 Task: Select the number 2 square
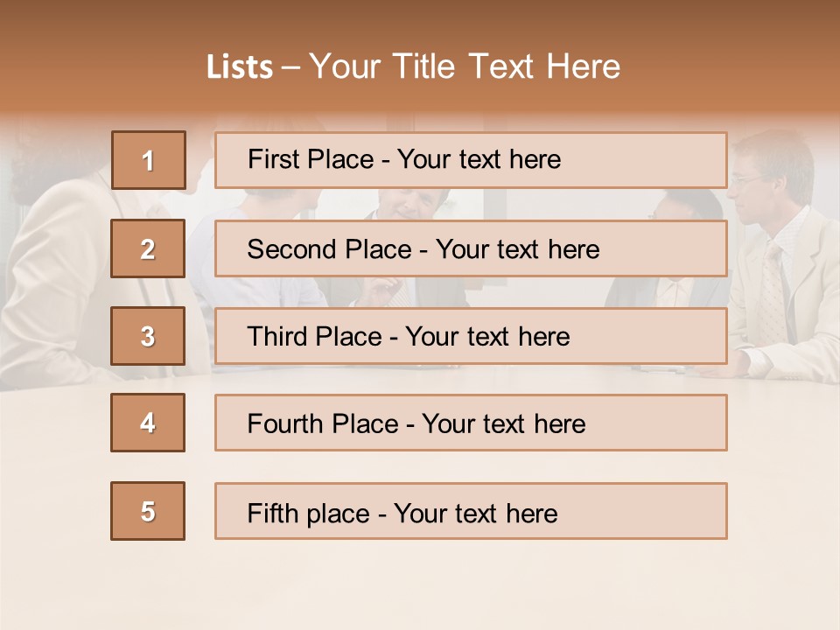coord(148,248)
